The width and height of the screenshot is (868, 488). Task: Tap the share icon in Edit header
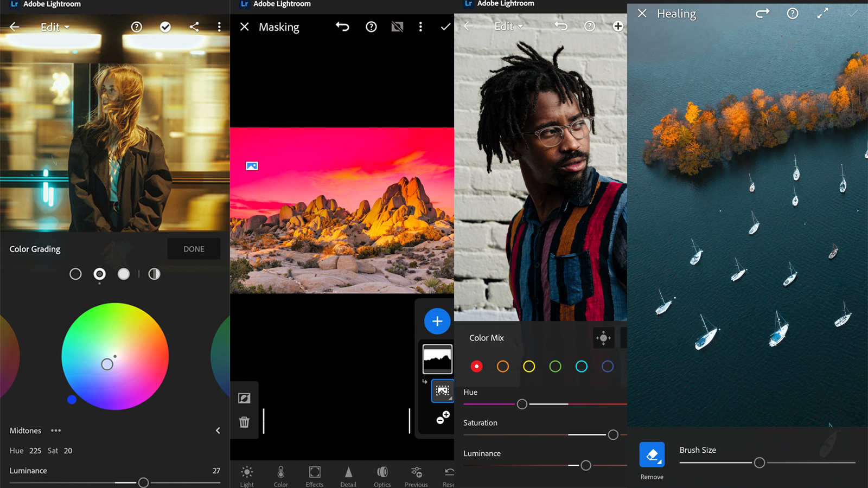[194, 27]
